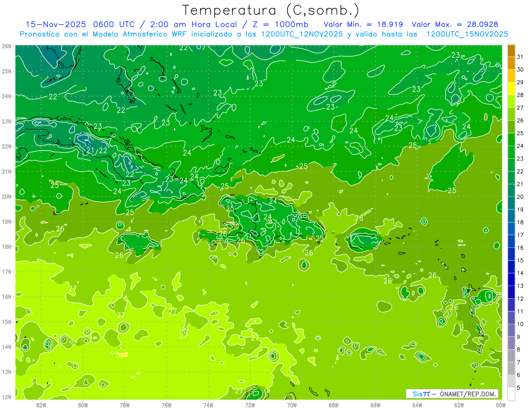Click longitude axis label '76W'
This screenshot has width=532, height=411.
(x=166, y=405)
